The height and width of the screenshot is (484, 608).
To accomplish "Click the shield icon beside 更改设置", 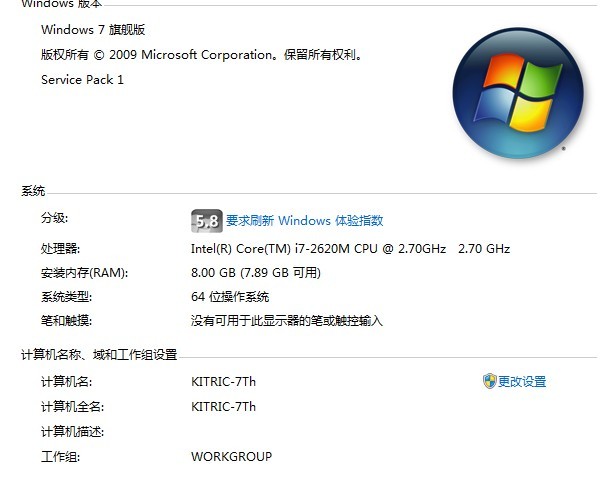I will (489, 381).
